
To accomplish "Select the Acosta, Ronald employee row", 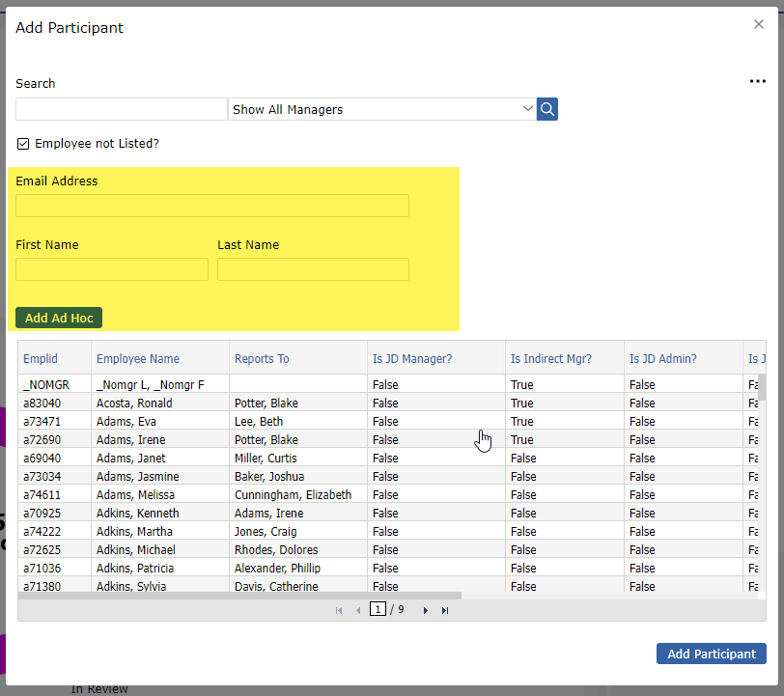I will [x=134, y=404].
